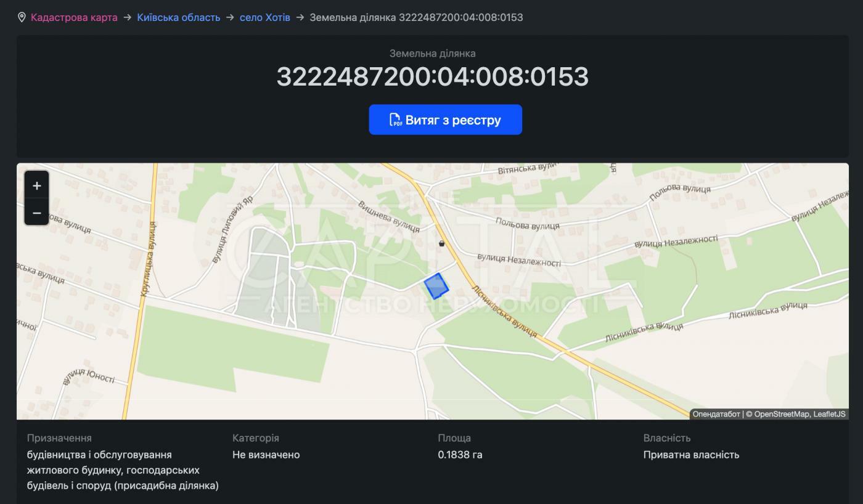Click the breadcrumb text Земельна ділянка 3222487200:04:008:0153
Screen dimensions: 863x504
(416, 17)
